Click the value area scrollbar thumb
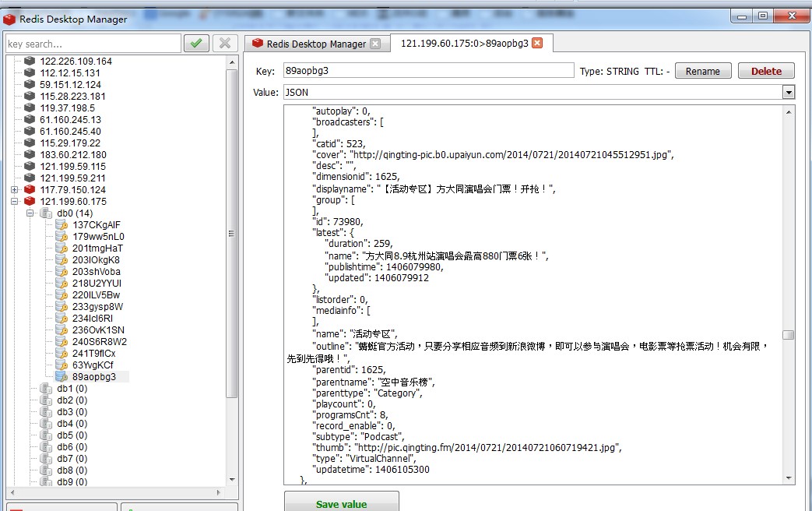 tap(788, 335)
